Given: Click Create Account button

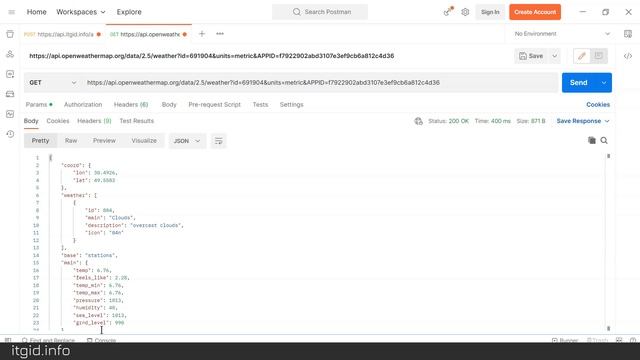Looking at the screenshot, I should point(535,12).
